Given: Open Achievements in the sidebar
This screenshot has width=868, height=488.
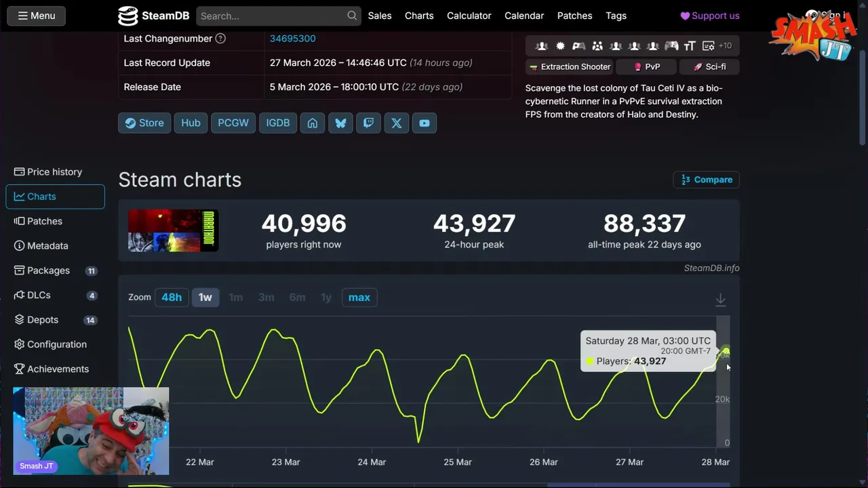Looking at the screenshot, I should [x=55, y=369].
